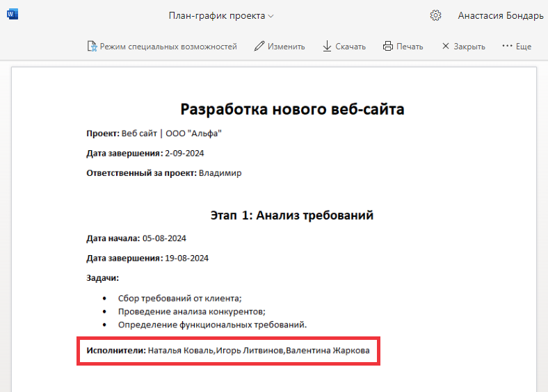Screen dimensions: 548x392
Task: Click the name Наталья Коваль
Action: 181,350
